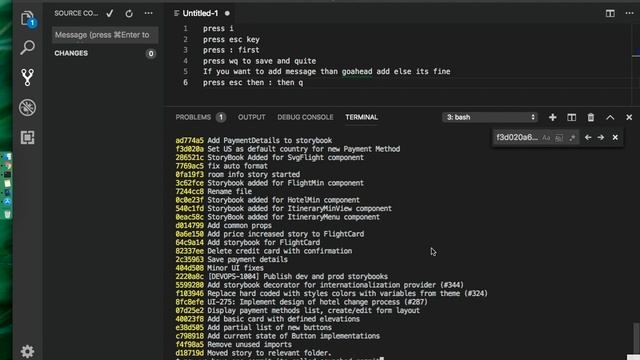
Task: Go to next match in terminal find
Action: (x=600, y=138)
